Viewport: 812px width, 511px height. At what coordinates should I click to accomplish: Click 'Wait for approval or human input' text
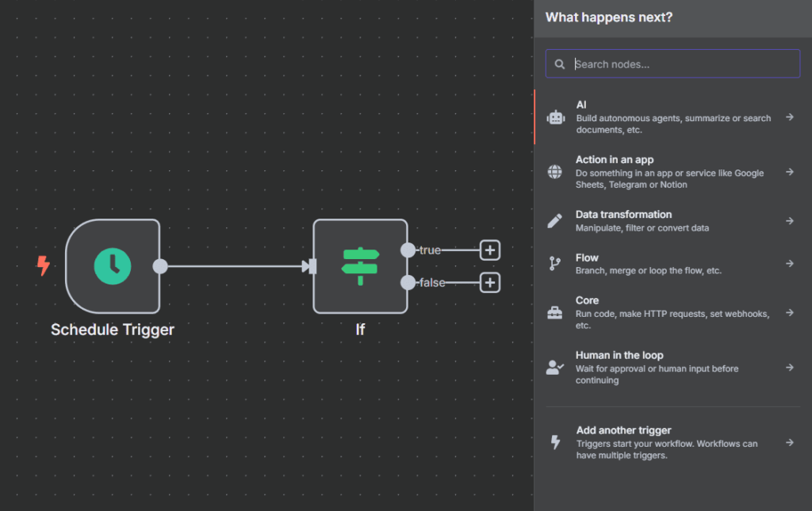657,374
